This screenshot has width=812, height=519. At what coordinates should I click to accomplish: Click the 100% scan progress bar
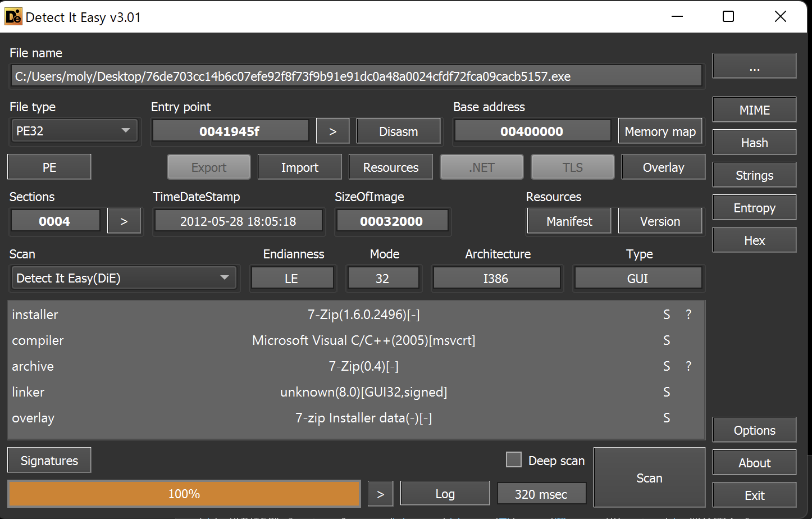tap(184, 494)
